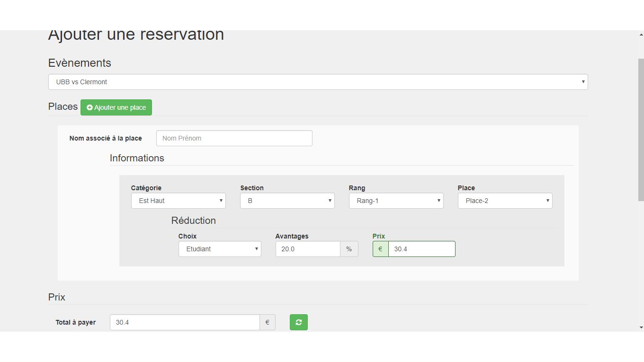Open the Section dropdown showing B
This screenshot has height=362, width=644.
287,201
